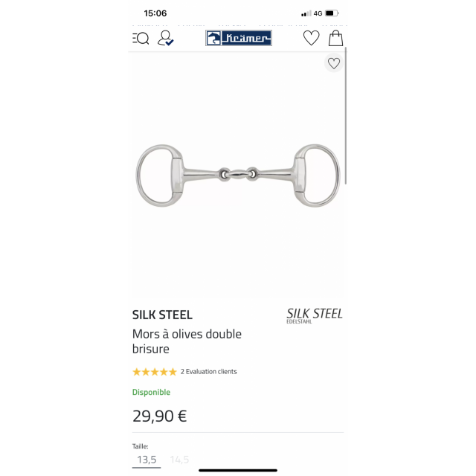Click the horse bit product image
The height and width of the screenshot is (476, 476).
coord(238,176)
